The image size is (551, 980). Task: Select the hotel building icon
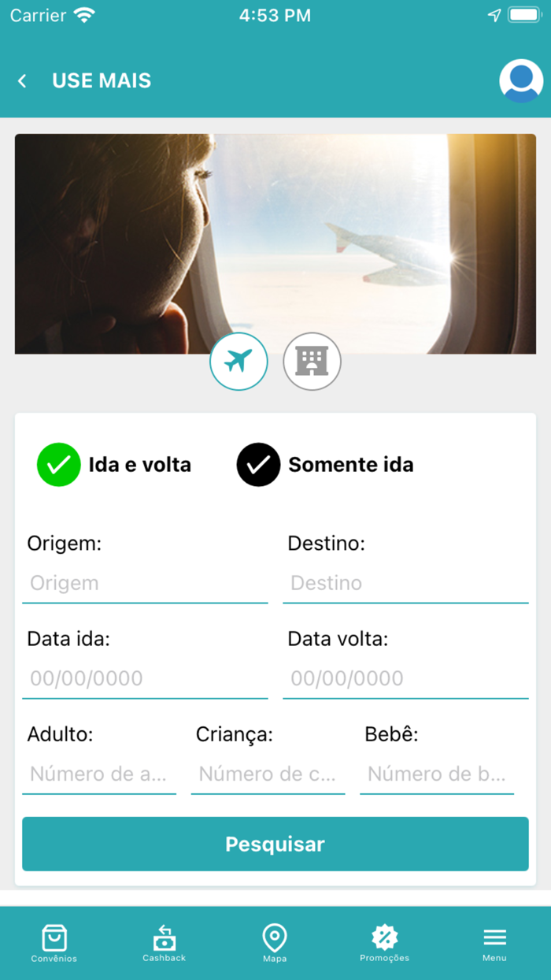click(312, 361)
